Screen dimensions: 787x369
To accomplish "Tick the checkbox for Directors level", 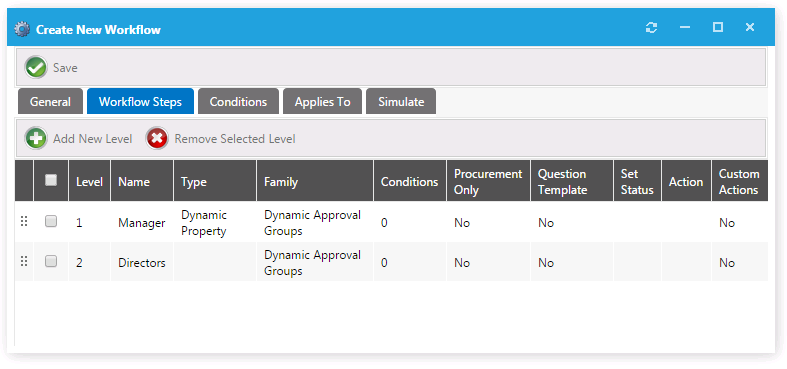I will [51, 261].
